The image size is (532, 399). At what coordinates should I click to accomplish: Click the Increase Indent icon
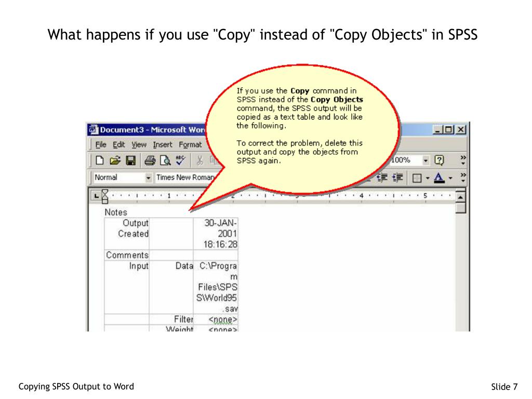point(397,178)
